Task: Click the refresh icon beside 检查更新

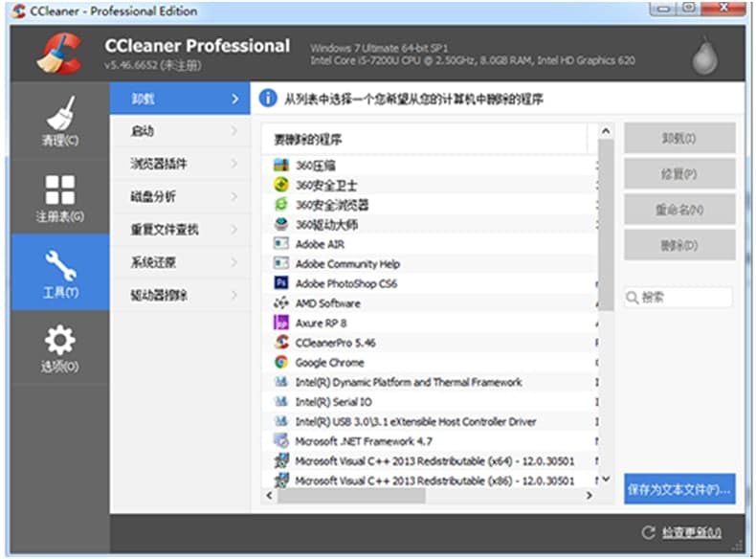Action: (649, 532)
